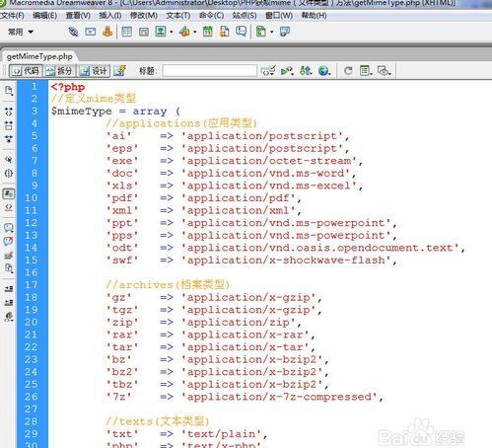Insert Date calendar icon
492x448 pixels.
point(208,32)
